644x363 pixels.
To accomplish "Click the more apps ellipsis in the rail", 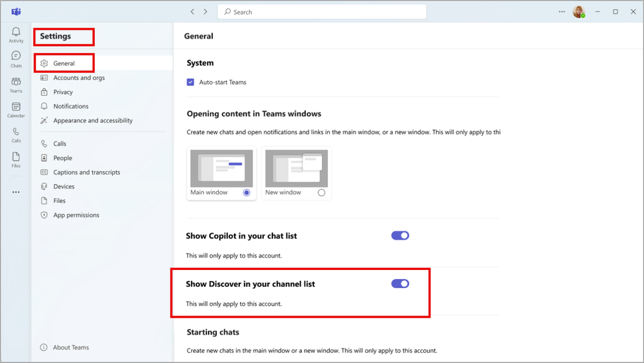I will (x=16, y=192).
